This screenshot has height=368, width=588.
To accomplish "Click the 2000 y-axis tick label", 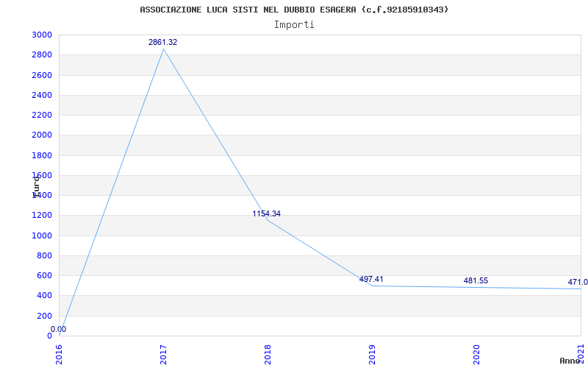I will pyautogui.click(x=43, y=135).
